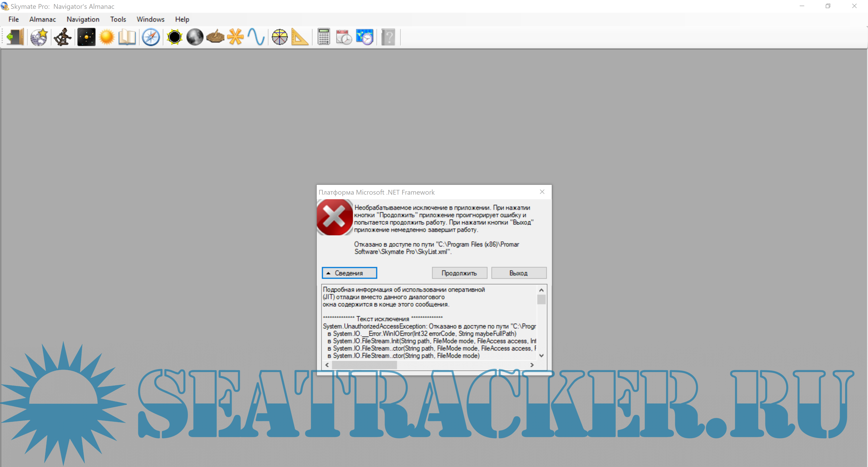Open the almanac book icon
Screen dimensions: 868x467
click(x=127, y=37)
